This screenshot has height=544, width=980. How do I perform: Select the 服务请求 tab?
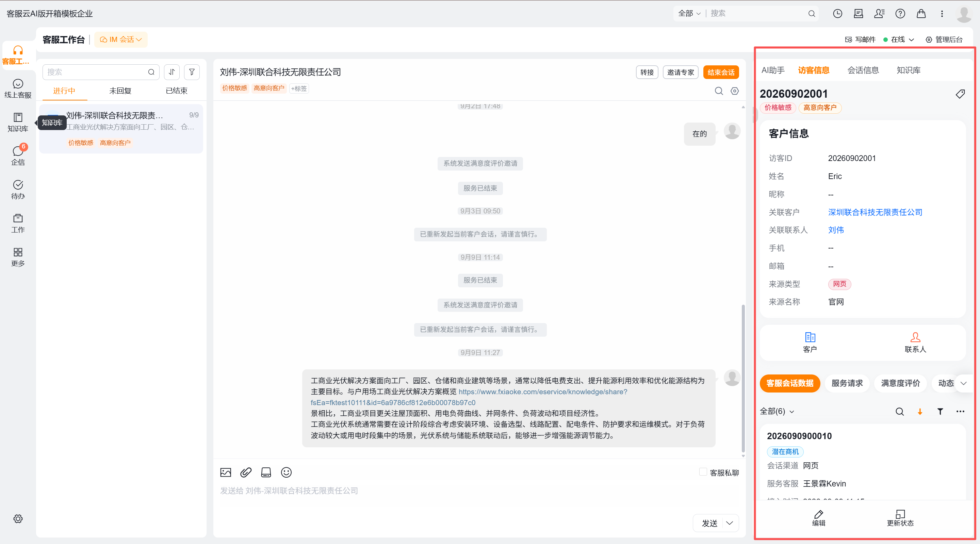(x=847, y=383)
